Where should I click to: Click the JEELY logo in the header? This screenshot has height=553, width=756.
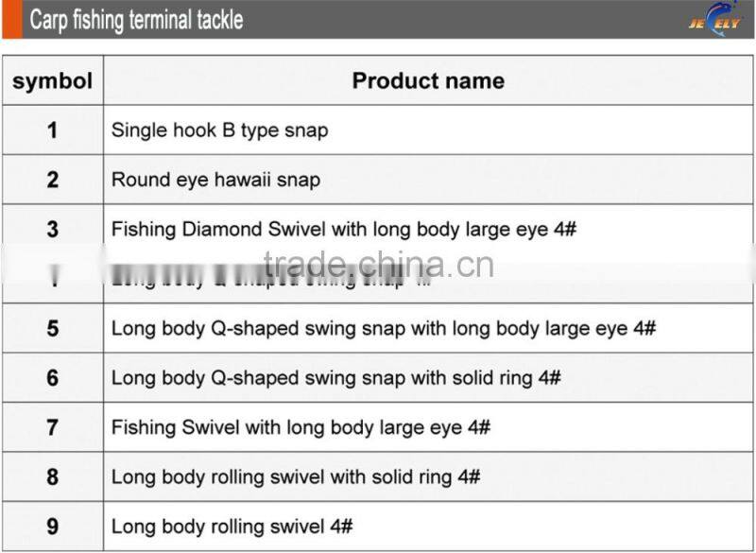(715, 19)
